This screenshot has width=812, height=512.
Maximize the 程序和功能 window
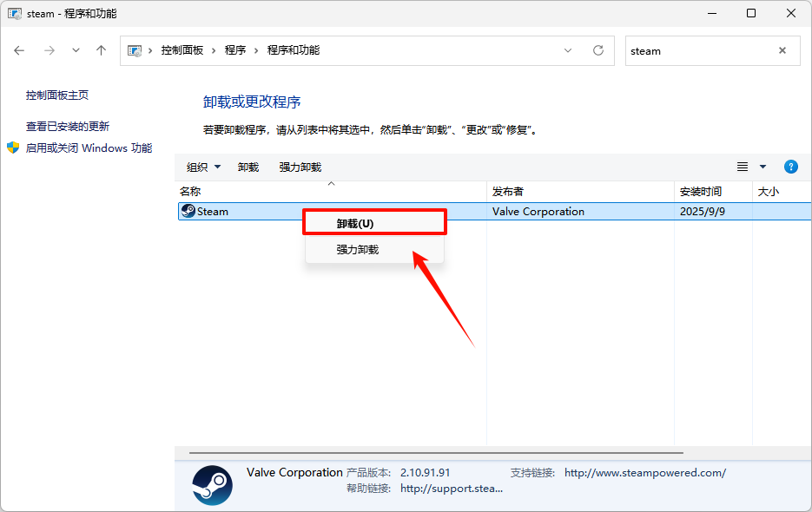pos(751,14)
